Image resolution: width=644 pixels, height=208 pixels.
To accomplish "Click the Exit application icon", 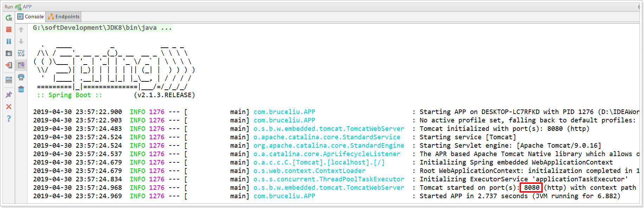I will tap(9, 65).
